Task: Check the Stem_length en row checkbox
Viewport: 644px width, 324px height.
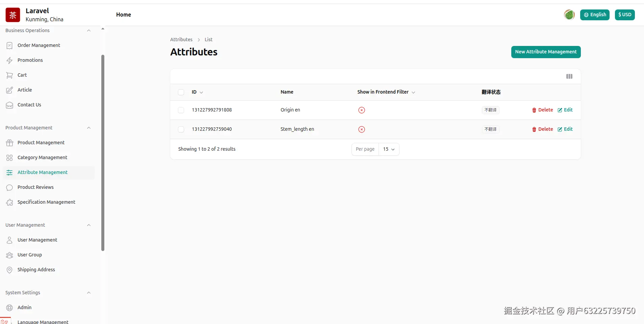Action: click(x=181, y=129)
